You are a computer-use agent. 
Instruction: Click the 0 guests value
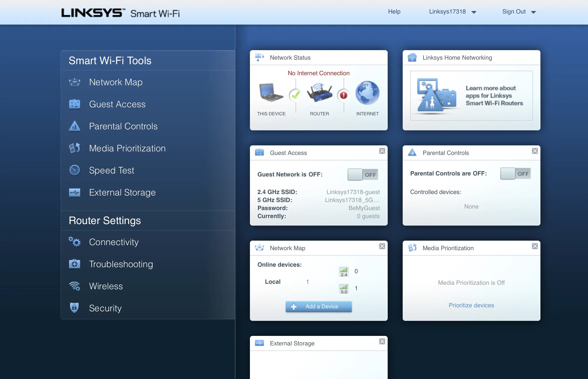click(x=368, y=216)
